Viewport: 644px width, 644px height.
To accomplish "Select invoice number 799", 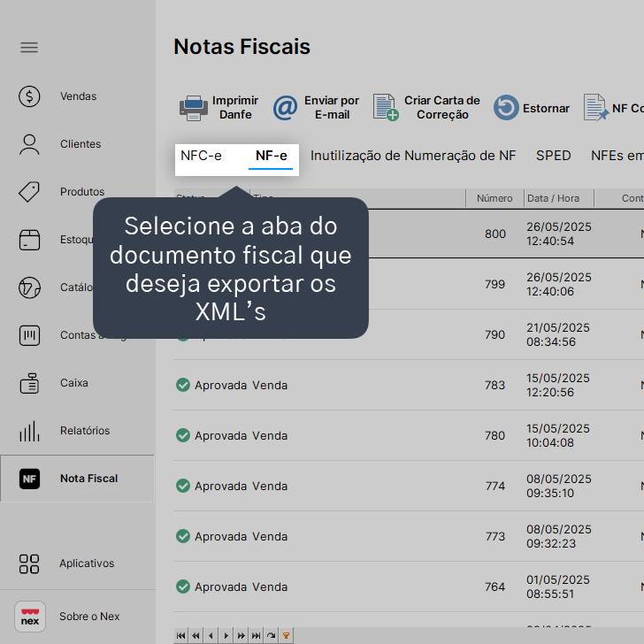I will coord(494,285).
